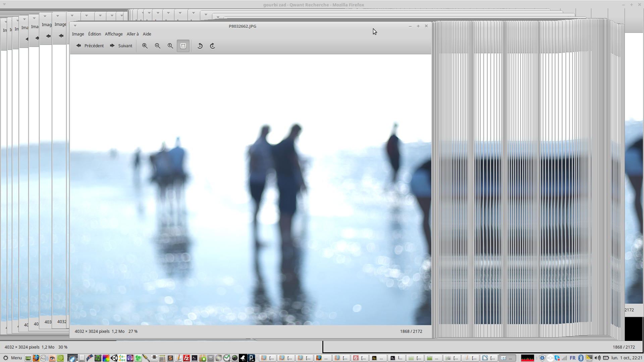Open the Édition menu
The width and height of the screenshot is (644, 362).
pos(94,34)
